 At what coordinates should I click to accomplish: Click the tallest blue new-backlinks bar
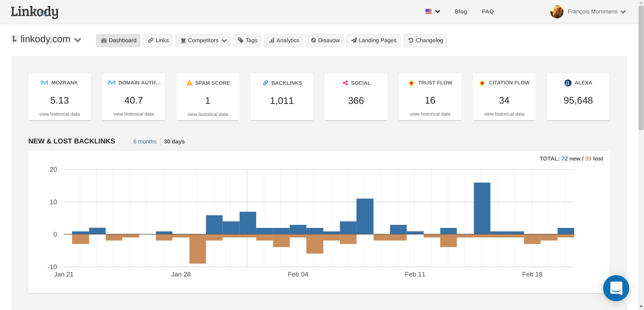pyautogui.click(x=482, y=208)
